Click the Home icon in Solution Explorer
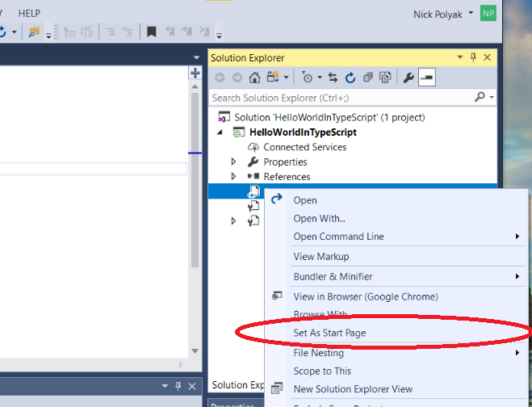 click(254, 78)
